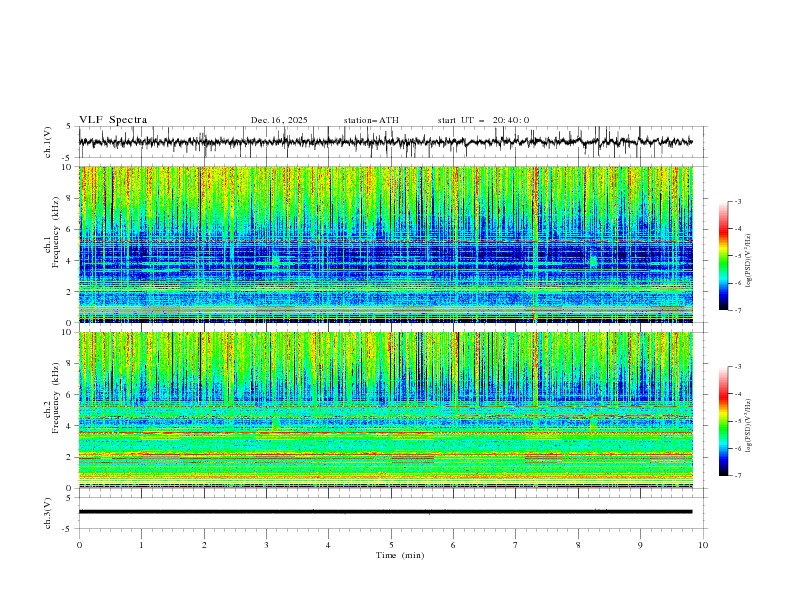This screenshot has height=612, width=792.
Task: Click the 'Time (min)' axis label
Action: click(400, 555)
